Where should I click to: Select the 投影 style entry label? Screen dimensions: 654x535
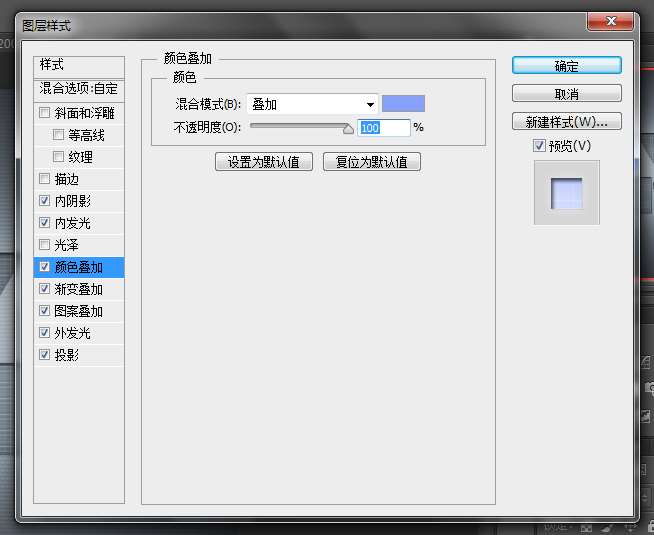[67, 355]
